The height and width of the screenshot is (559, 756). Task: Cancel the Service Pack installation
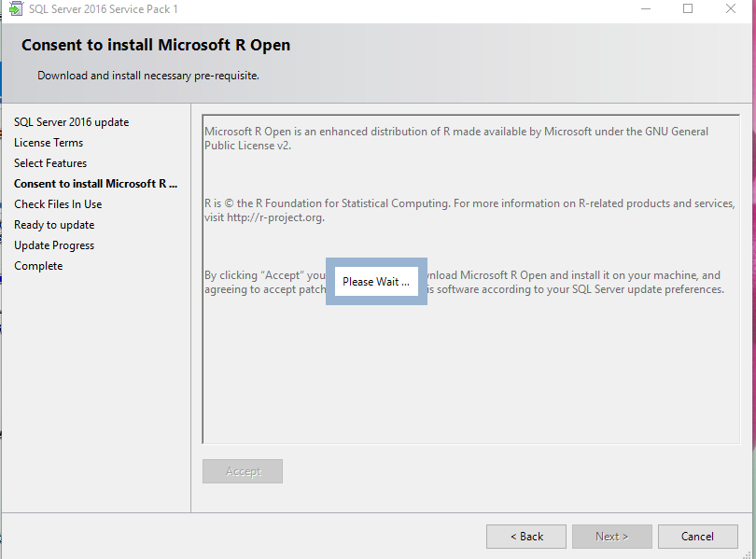click(698, 536)
